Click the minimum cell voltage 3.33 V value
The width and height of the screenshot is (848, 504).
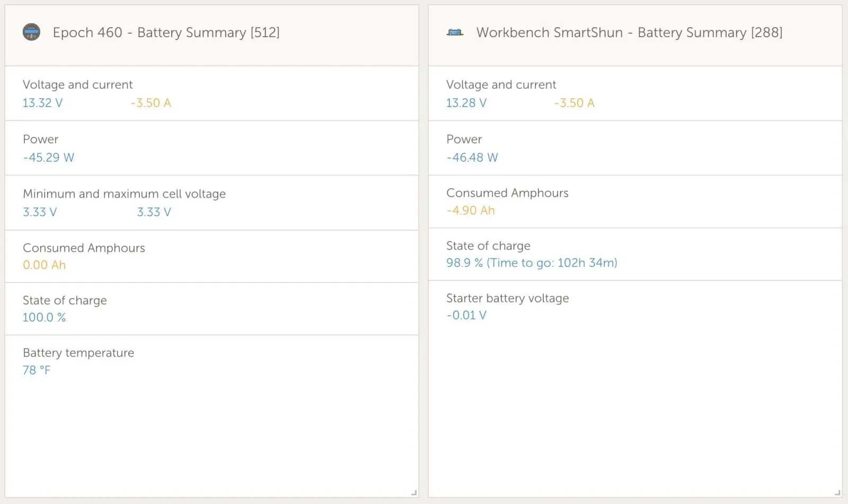click(40, 212)
